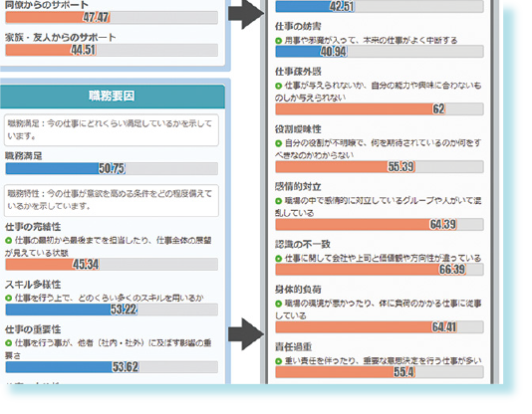Click green bullet icon under 仕事の完結性
The height and width of the screenshot is (414, 532).
9,241
